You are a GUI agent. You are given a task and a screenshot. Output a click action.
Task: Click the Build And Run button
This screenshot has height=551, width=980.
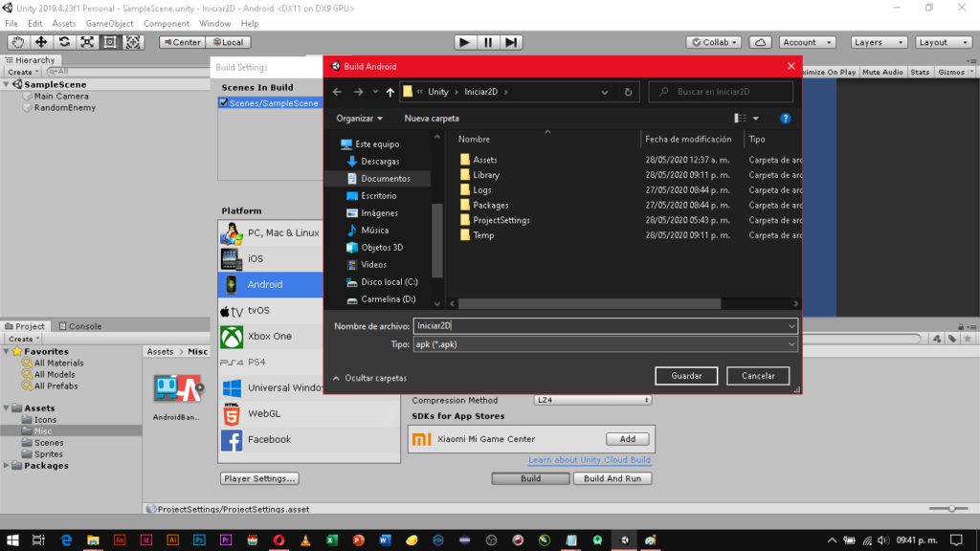pyautogui.click(x=612, y=478)
